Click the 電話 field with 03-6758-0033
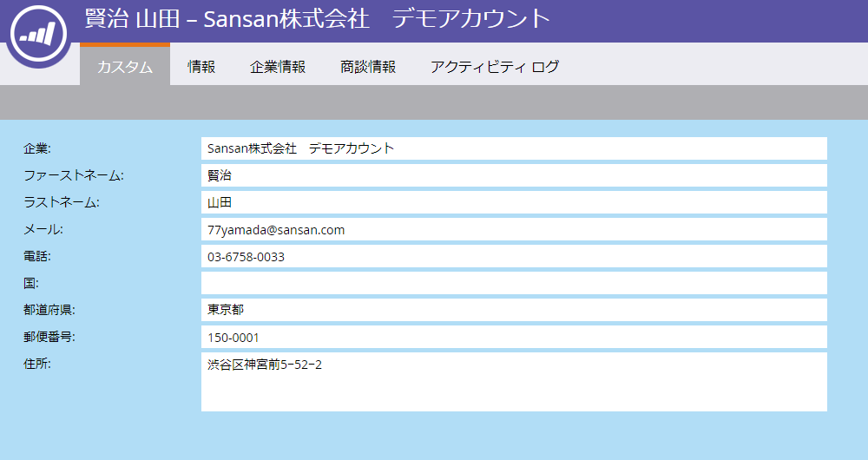Viewport: 868px width, 460px height. point(514,256)
